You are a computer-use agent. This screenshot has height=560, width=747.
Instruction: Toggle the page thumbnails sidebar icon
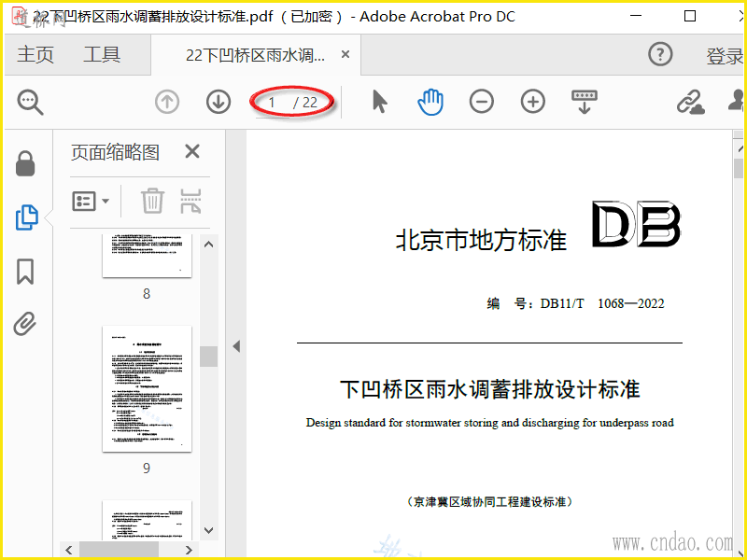click(x=27, y=217)
